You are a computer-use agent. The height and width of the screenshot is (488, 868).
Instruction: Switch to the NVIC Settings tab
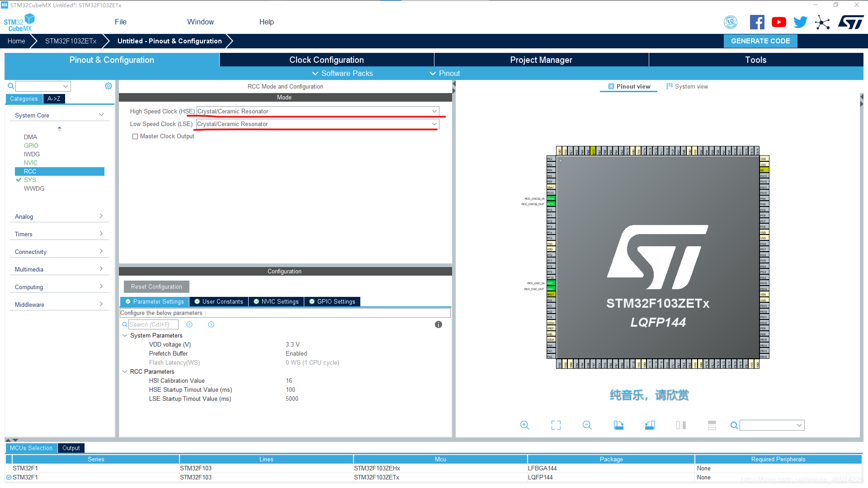276,301
